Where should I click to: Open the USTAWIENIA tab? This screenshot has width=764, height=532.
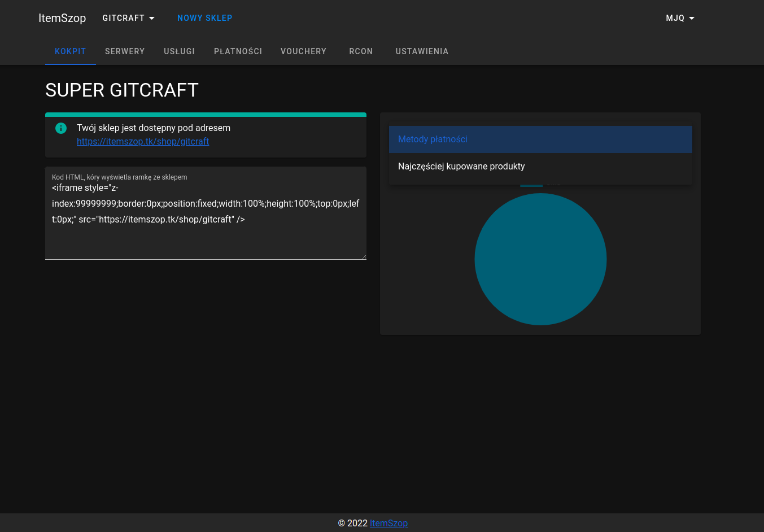pos(422,51)
